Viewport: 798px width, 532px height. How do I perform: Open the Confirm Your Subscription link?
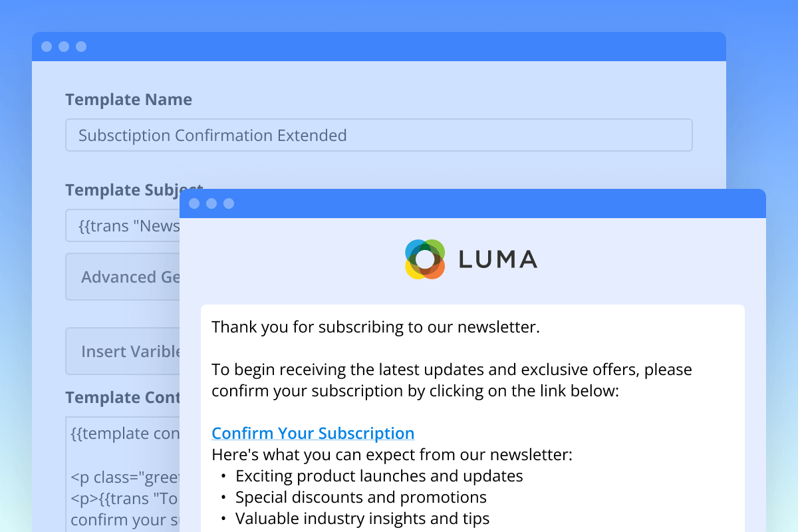pos(313,434)
